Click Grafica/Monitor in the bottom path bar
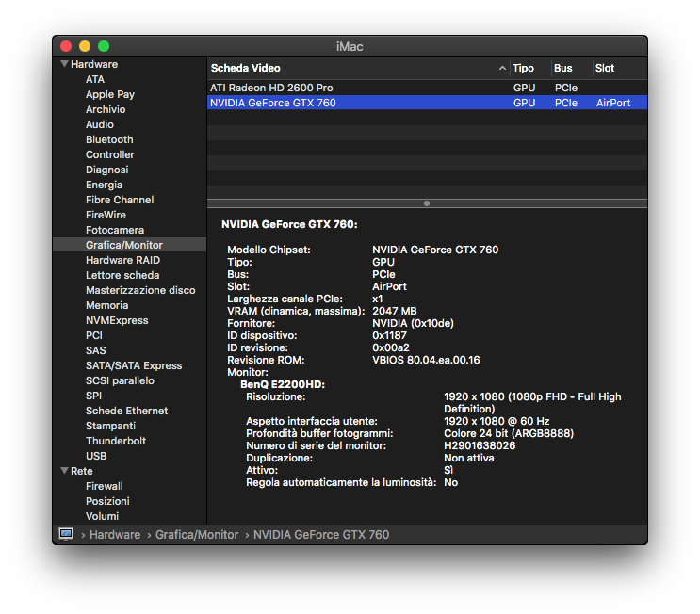The image size is (700, 614). click(x=197, y=534)
